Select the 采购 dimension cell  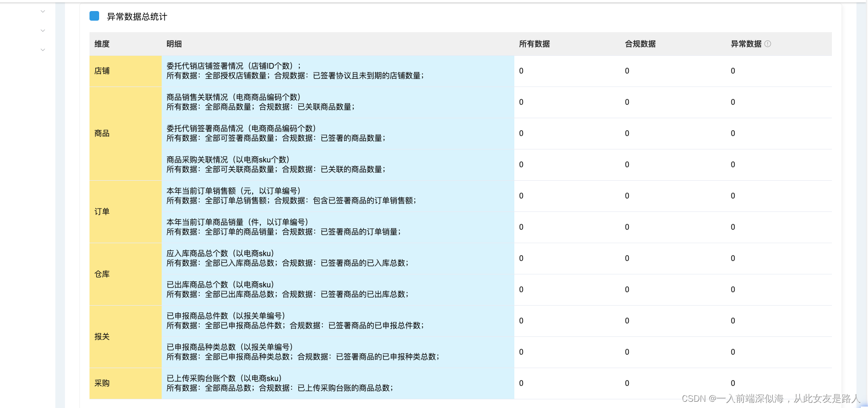126,383
